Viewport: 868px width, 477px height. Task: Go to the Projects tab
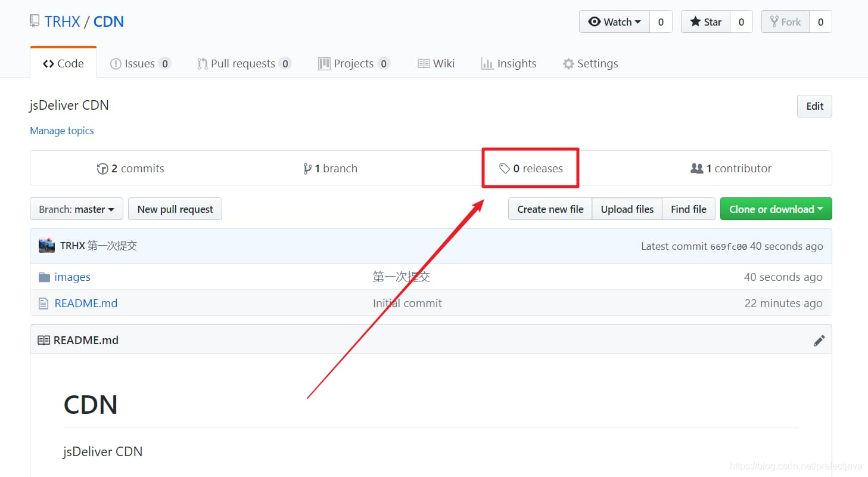point(354,63)
